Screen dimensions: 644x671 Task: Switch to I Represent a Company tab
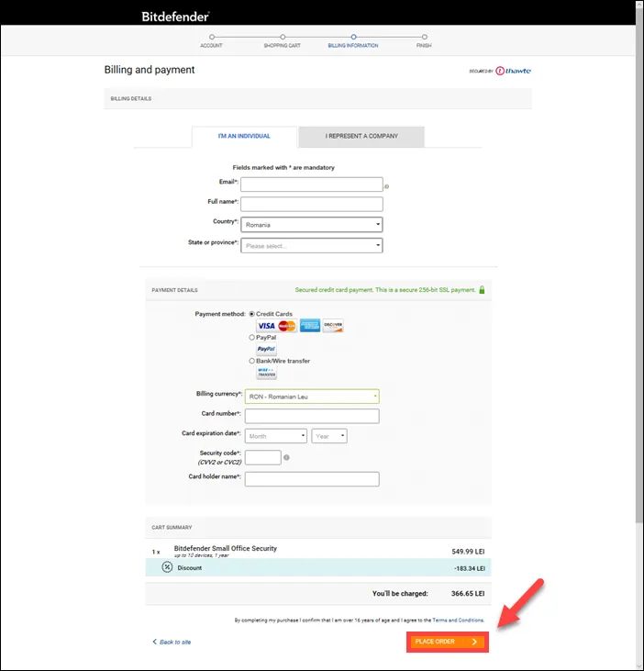tap(361, 136)
